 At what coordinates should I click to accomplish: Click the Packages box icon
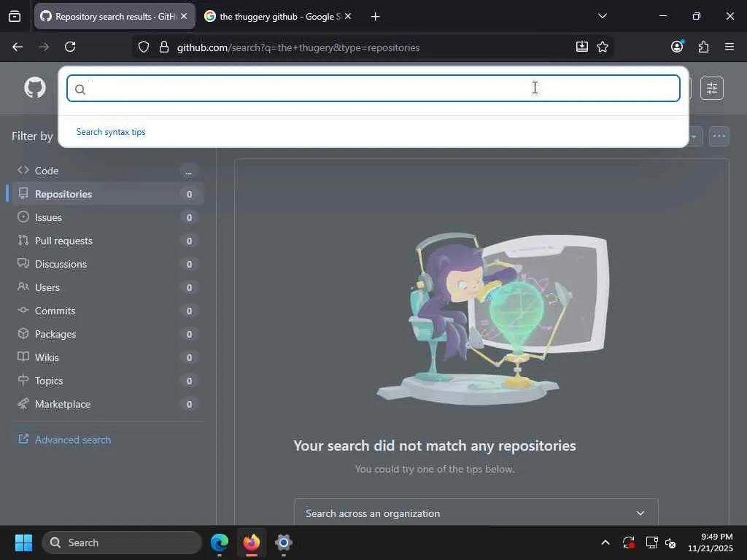click(x=23, y=332)
